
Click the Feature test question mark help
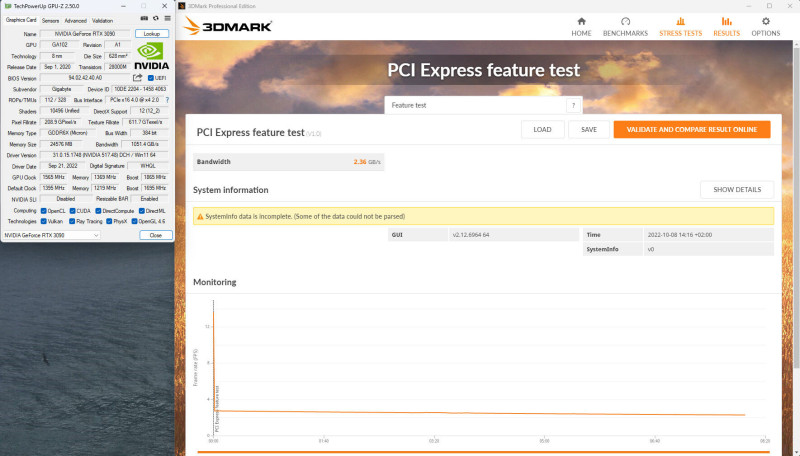coord(573,106)
